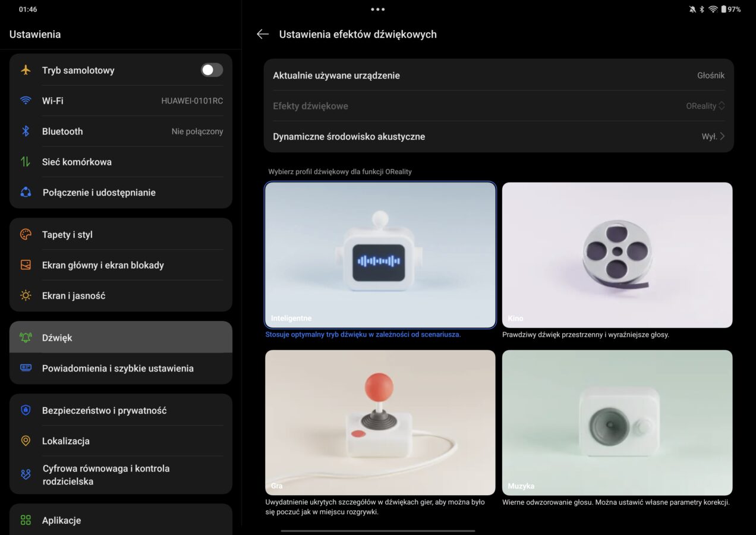Select the Kino sound profile card
This screenshot has width=756, height=535.
[x=618, y=255]
